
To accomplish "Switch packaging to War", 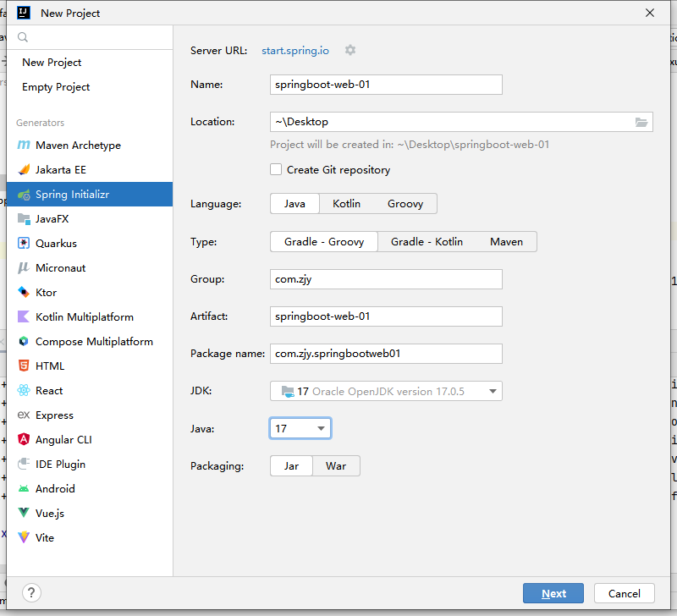I will (336, 466).
